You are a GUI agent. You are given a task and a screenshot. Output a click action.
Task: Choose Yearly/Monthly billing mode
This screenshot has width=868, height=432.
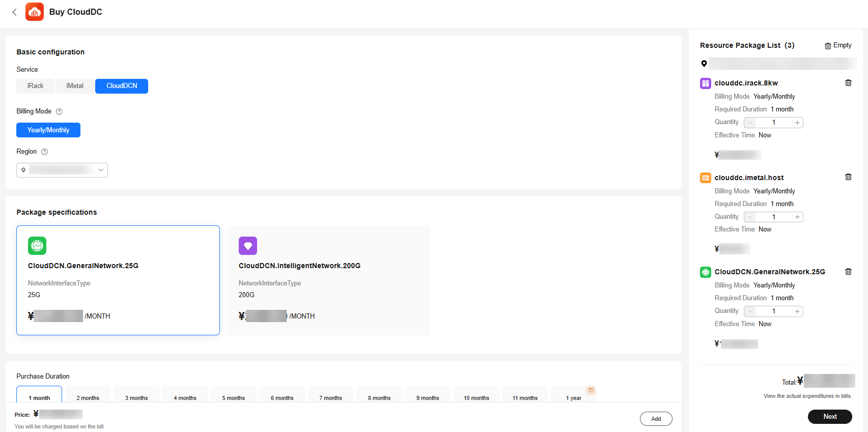point(48,130)
